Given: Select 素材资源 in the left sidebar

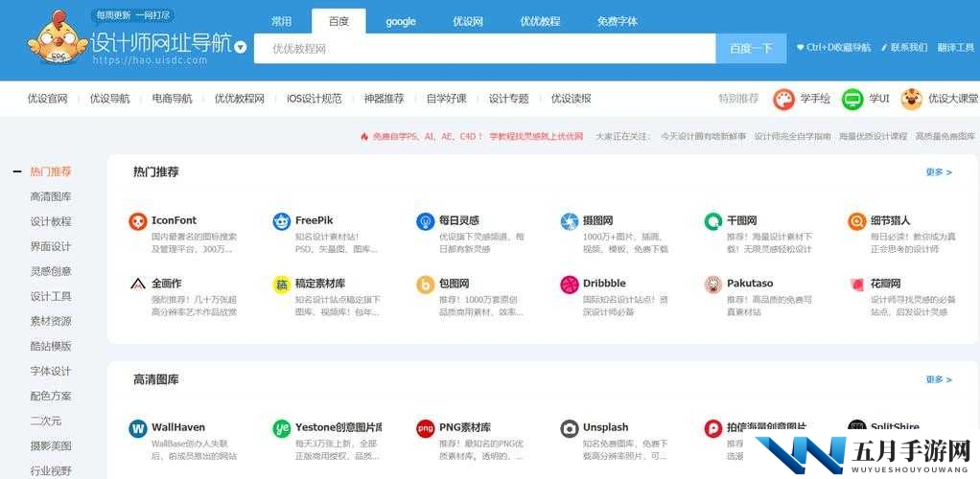Looking at the screenshot, I should pyautogui.click(x=51, y=322).
